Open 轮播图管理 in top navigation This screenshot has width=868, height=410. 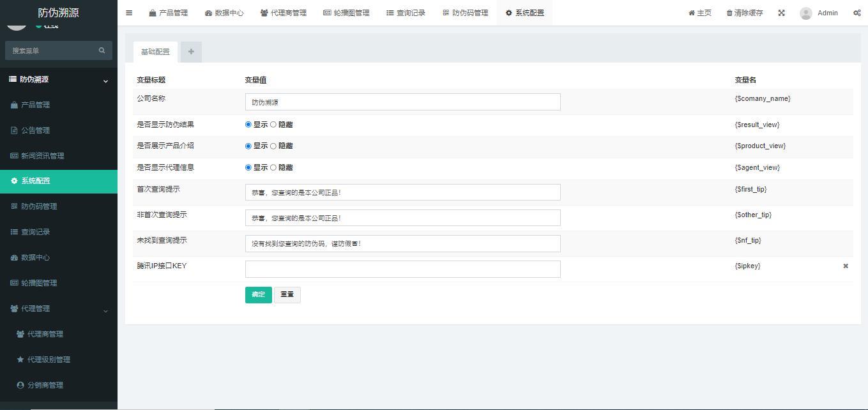click(x=346, y=13)
